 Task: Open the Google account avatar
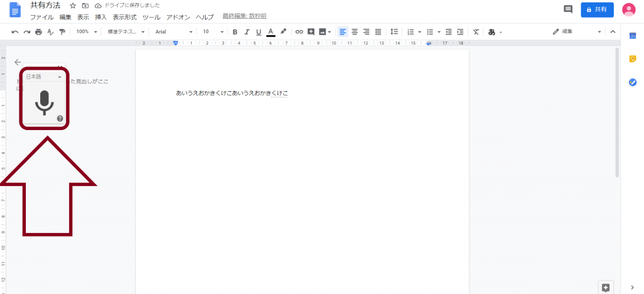pyautogui.click(x=629, y=10)
